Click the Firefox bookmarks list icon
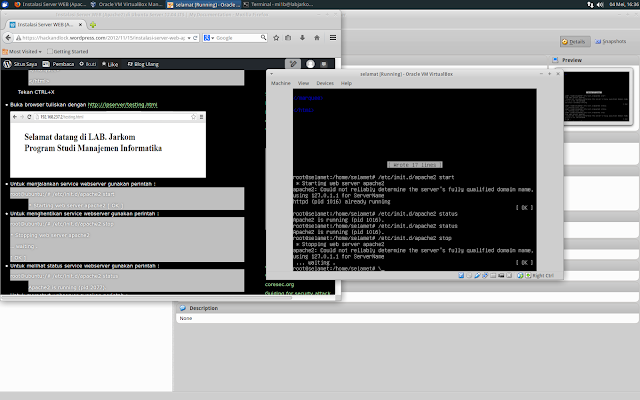The height and width of the screenshot is (400, 640). click(x=286, y=37)
